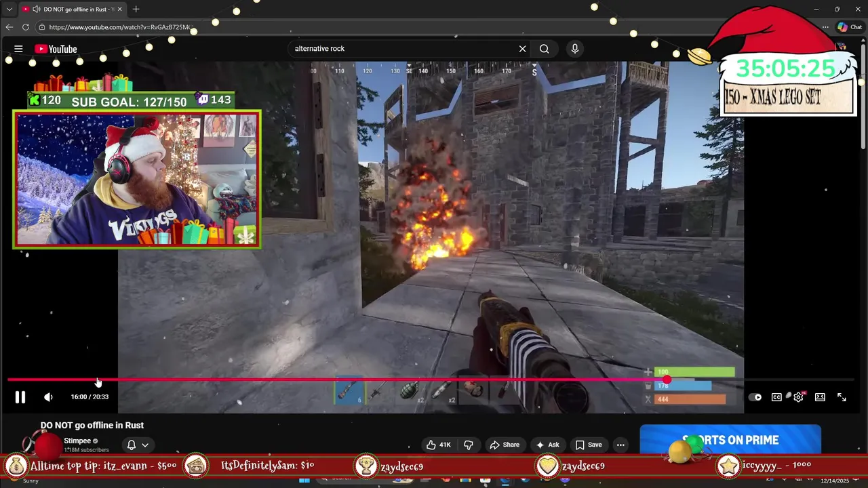Open the Share dialog
The image size is (868, 488).
tap(505, 445)
